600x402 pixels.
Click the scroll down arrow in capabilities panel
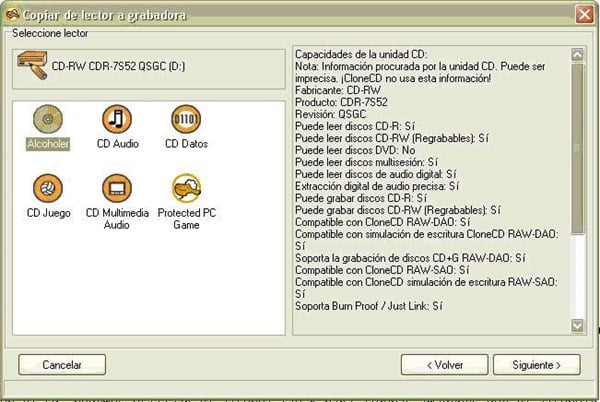(x=577, y=326)
